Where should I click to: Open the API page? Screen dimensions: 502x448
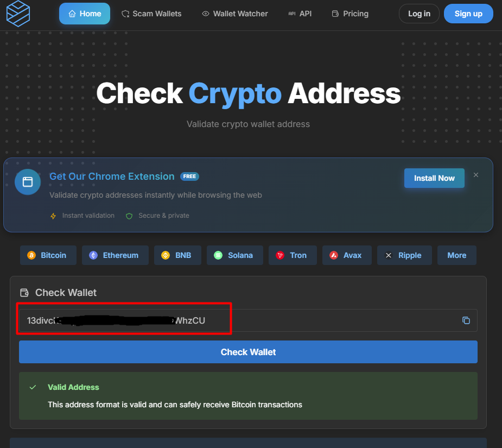pyautogui.click(x=300, y=14)
